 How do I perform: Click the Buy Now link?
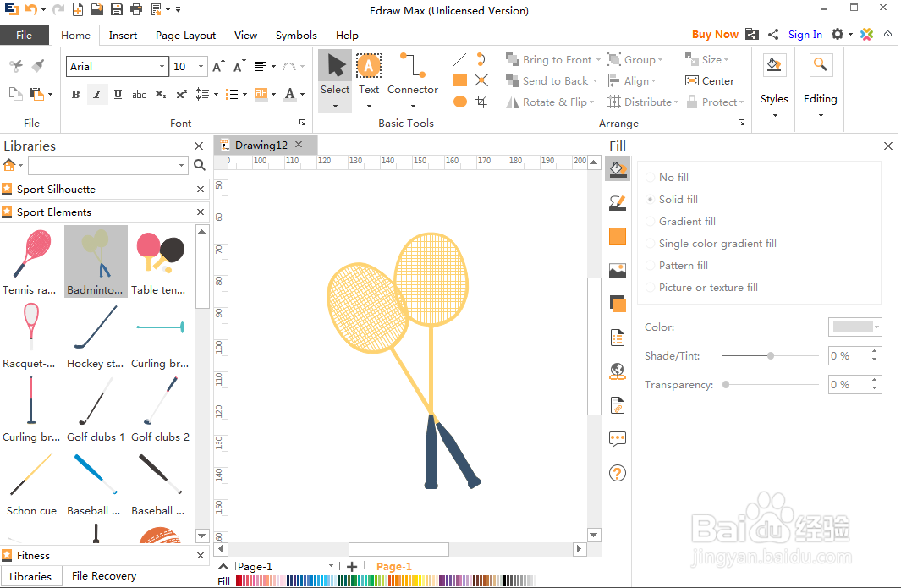tap(715, 35)
